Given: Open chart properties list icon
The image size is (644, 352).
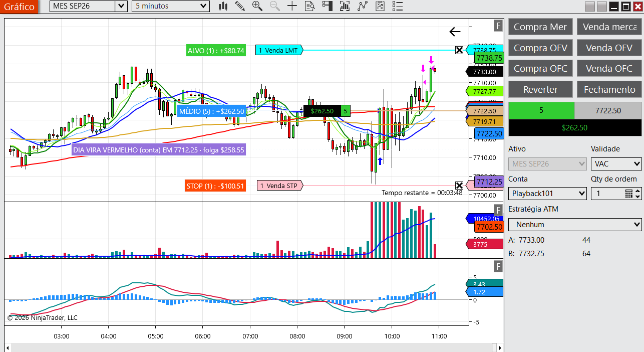Looking at the screenshot, I should (397, 6).
